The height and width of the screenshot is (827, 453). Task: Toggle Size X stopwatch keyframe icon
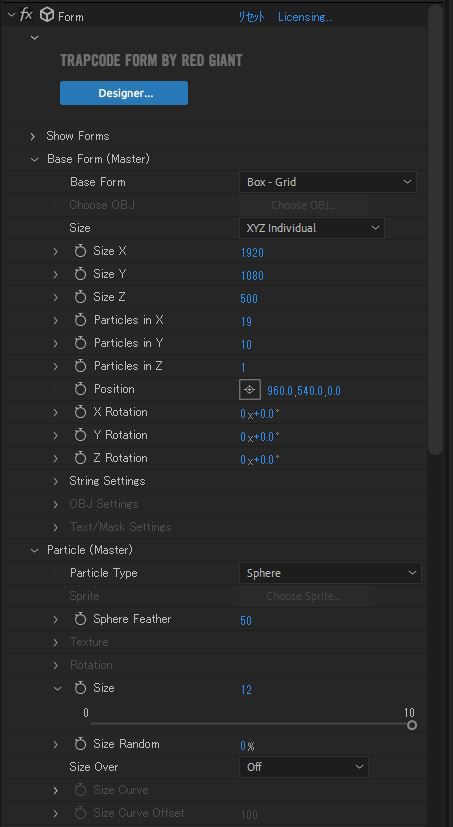pos(80,251)
